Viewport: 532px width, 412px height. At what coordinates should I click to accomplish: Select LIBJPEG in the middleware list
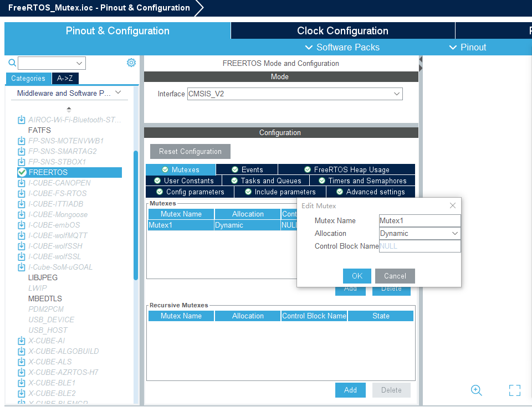[43, 277]
